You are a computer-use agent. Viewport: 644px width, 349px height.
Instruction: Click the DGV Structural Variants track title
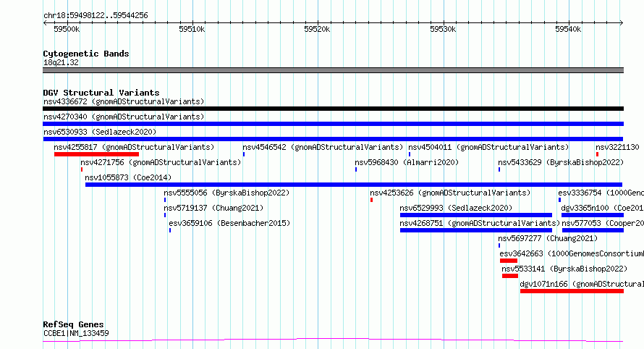pyautogui.click(x=101, y=93)
